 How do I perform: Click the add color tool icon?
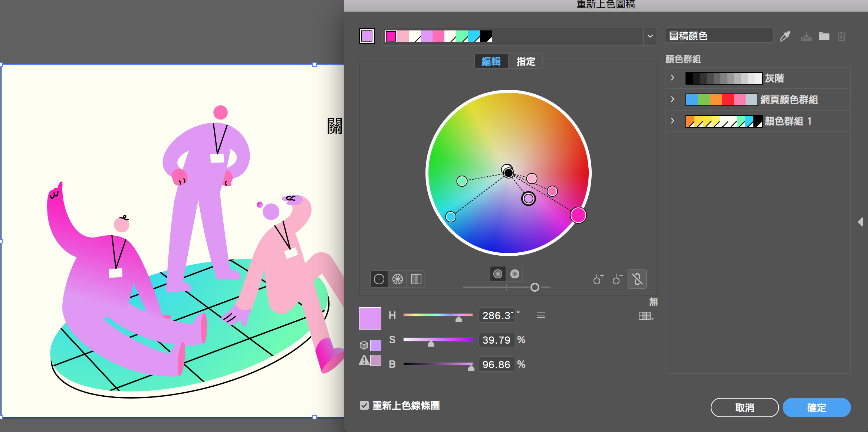598,279
